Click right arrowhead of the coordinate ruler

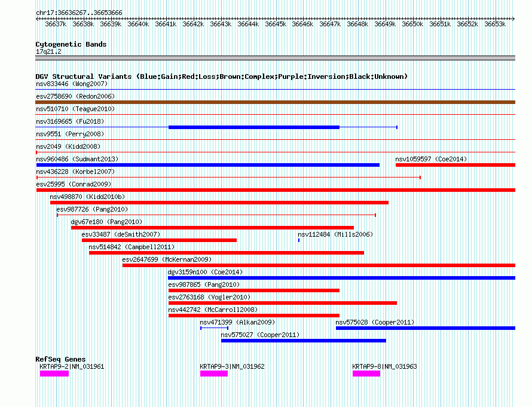click(x=513, y=19)
